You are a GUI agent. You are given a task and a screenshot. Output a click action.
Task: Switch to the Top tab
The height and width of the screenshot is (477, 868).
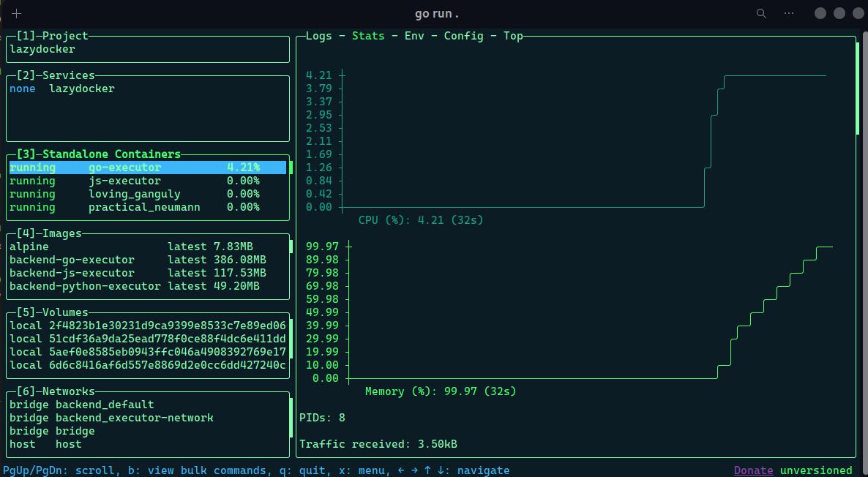pos(513,36)
